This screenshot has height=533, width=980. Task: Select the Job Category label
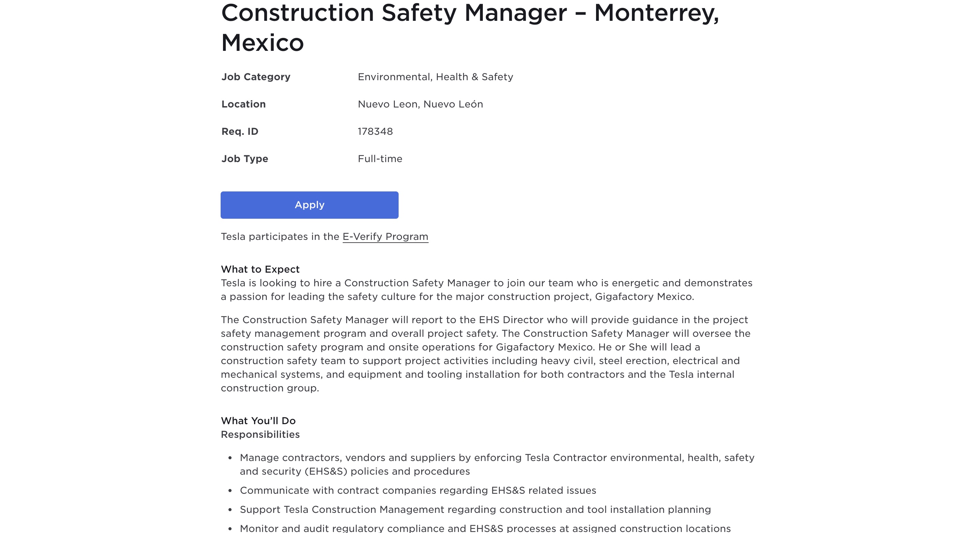tap(256, 77)
